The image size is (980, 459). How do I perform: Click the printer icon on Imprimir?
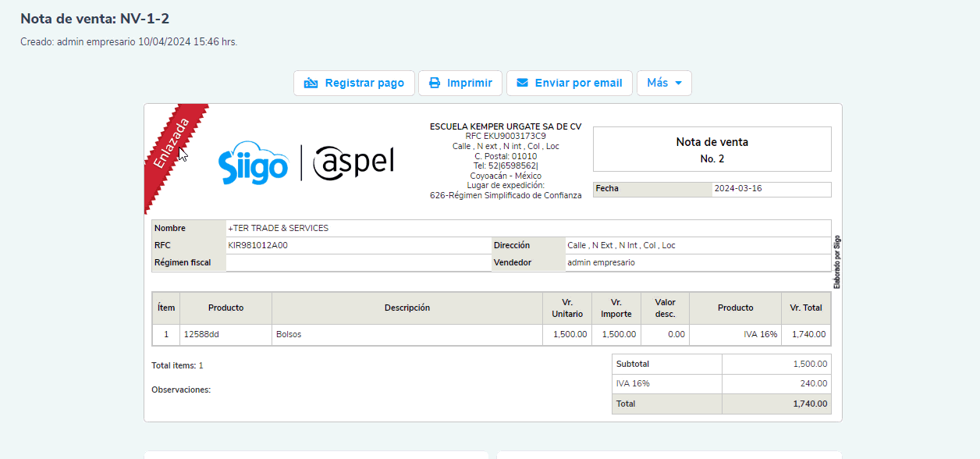[x=435, y=84]
